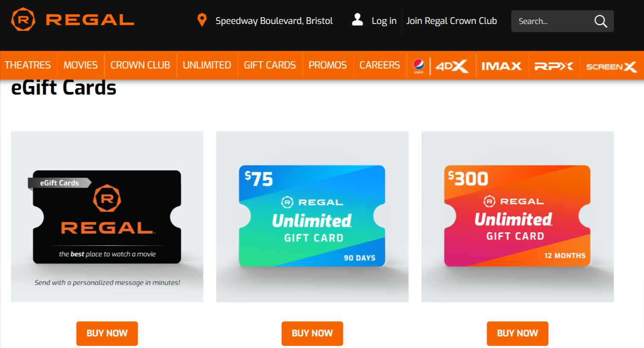Click Buy Now under $300 Unlimited card
The height and width of the screenshot is (348, 644).
click(517, 333)
